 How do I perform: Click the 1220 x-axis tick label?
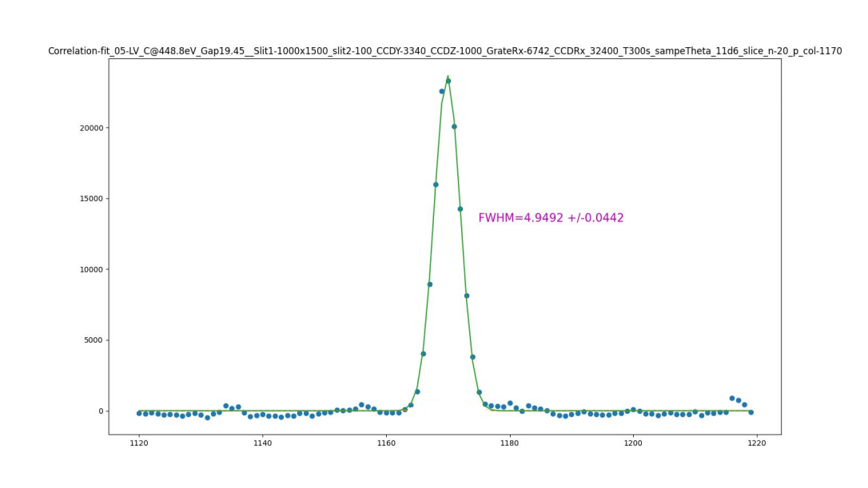pos(757,444)
